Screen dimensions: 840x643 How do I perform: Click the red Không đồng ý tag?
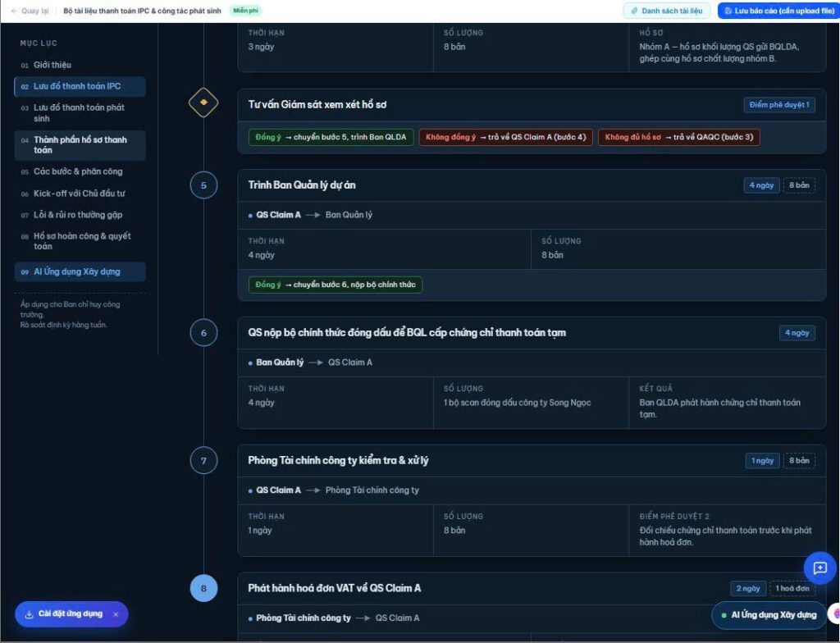click(505, 137)
